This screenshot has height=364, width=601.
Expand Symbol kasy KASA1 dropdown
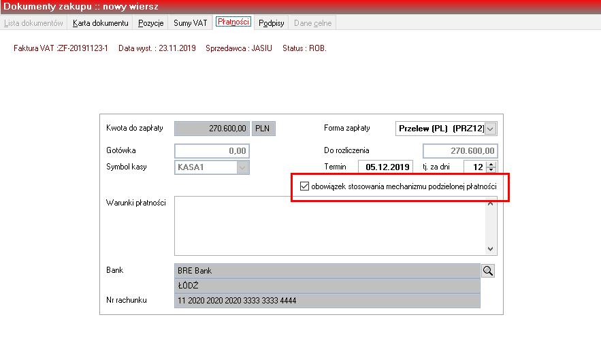pyautogui.click(x=242, y=167)
